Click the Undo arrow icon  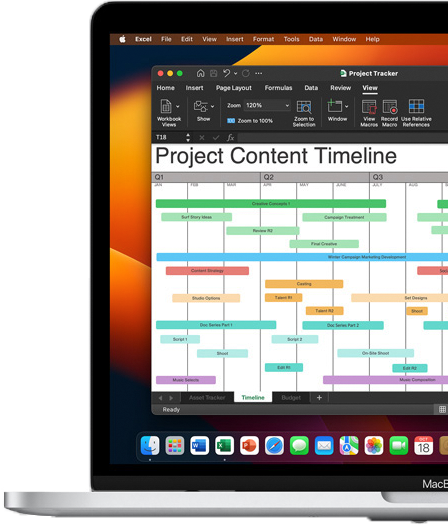(227, 73)
